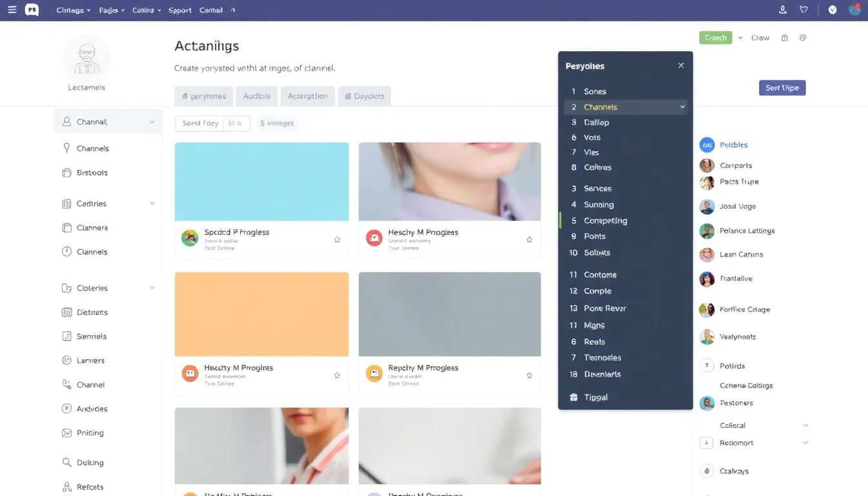Click the hamburger menu icon in top bar

[x=12, y=10]
